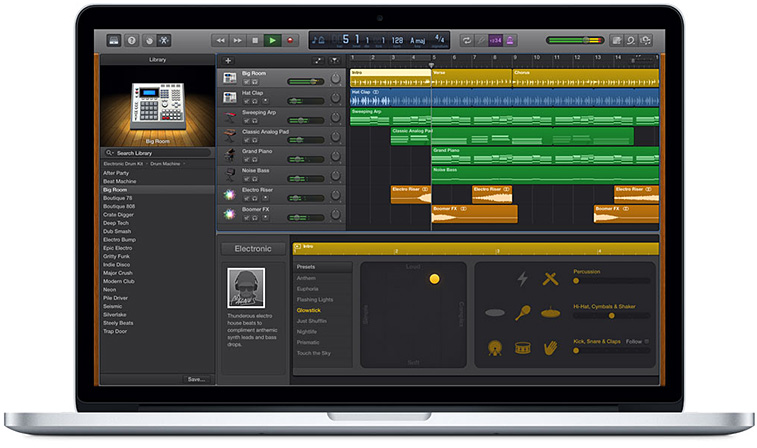The image size is (757, 448).
Task: Toggle the Library panel button
Action: [x=114, y=41]
